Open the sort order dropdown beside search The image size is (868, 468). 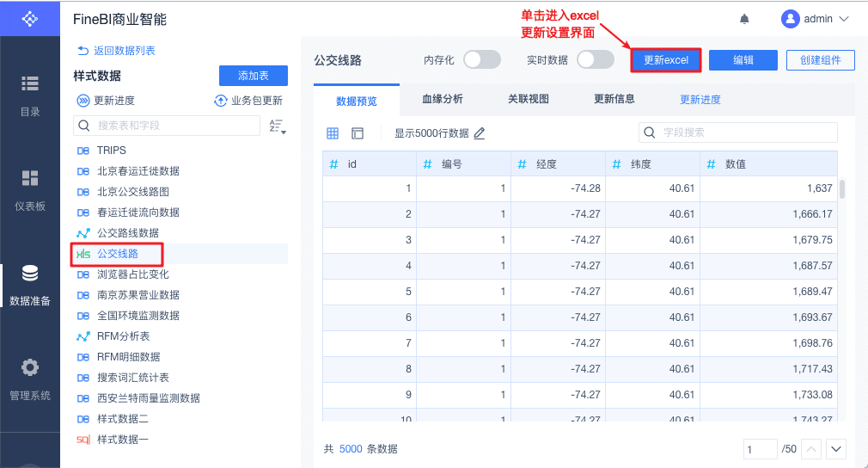click(277, 126)
